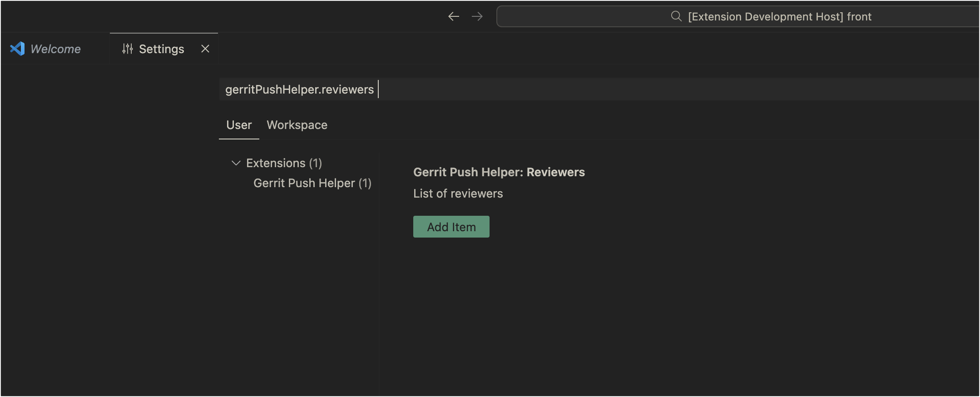The image size is (980, 397).
Task: Close the Settings tab
Action: 205,49
